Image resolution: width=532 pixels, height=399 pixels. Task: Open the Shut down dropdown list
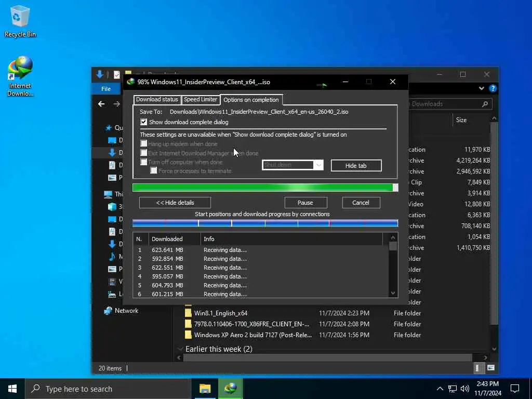point(318,165)
